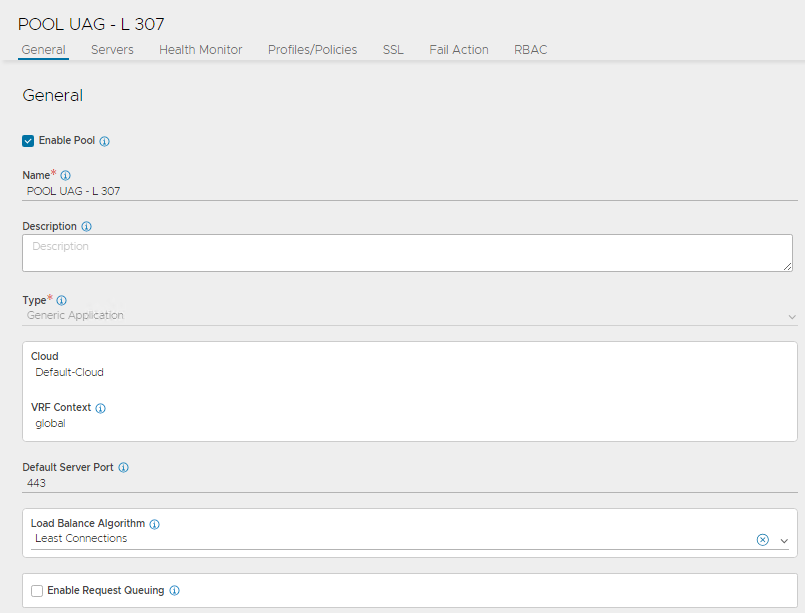The image size is (805, 613).
Task: Open VRF Context info icon
Action: click(101, 408)
